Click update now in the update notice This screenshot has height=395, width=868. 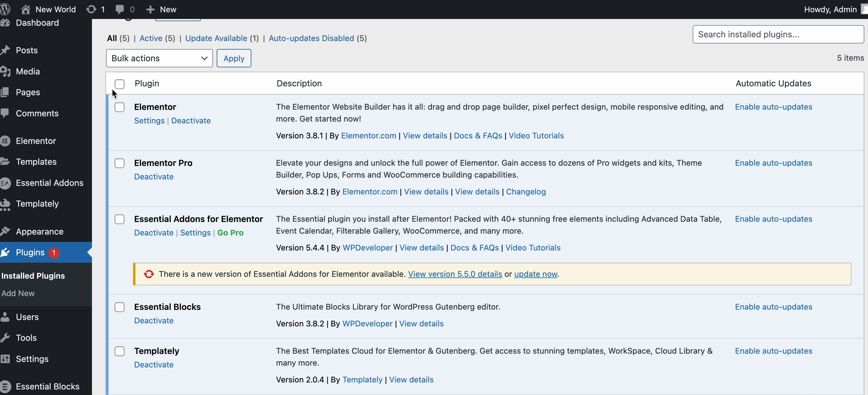coord(535,274)
